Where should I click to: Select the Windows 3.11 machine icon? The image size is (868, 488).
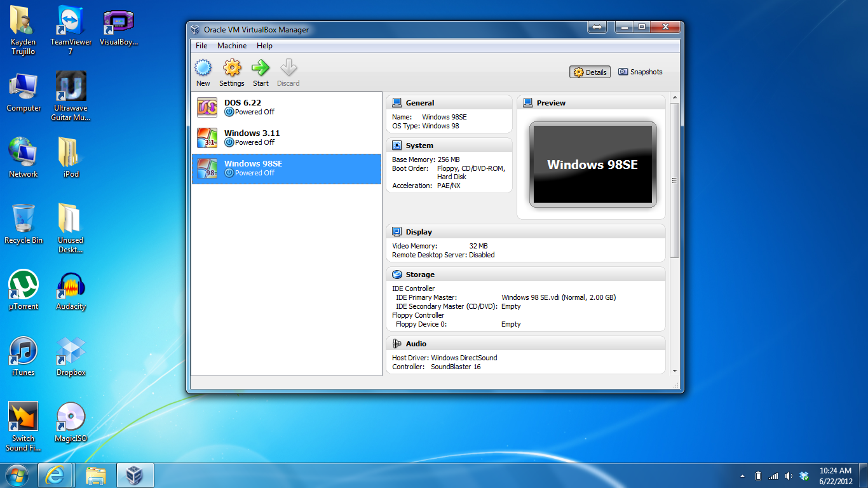pyautogui.click(x=207, y=138)
